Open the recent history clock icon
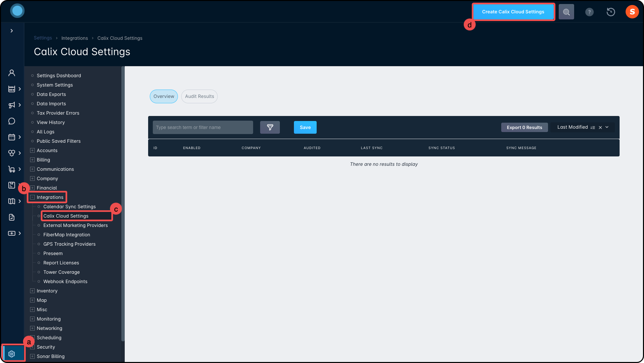644x363 pixels. [x=611, y=12]
